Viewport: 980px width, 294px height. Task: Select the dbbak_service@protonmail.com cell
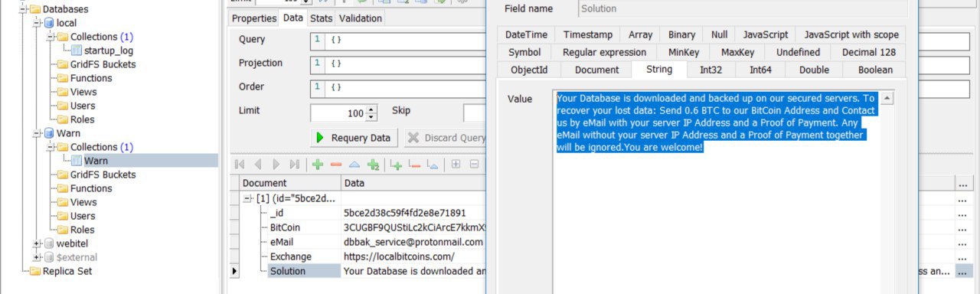[413, 242]
